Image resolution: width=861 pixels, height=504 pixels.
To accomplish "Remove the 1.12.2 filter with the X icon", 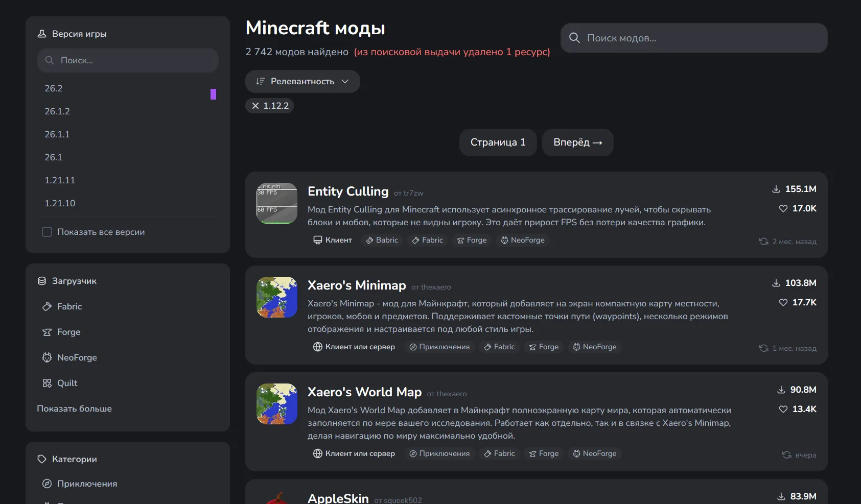I will pos(255,106).
